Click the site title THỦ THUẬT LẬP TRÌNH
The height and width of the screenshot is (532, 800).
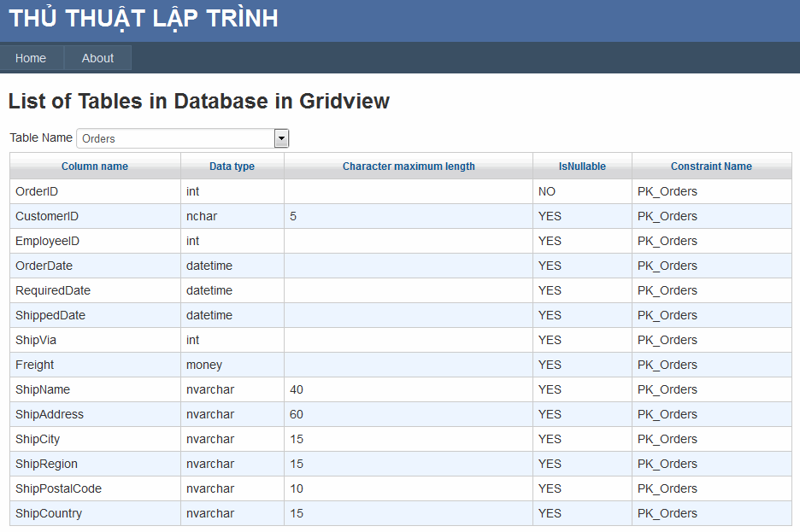click(144, 19)
